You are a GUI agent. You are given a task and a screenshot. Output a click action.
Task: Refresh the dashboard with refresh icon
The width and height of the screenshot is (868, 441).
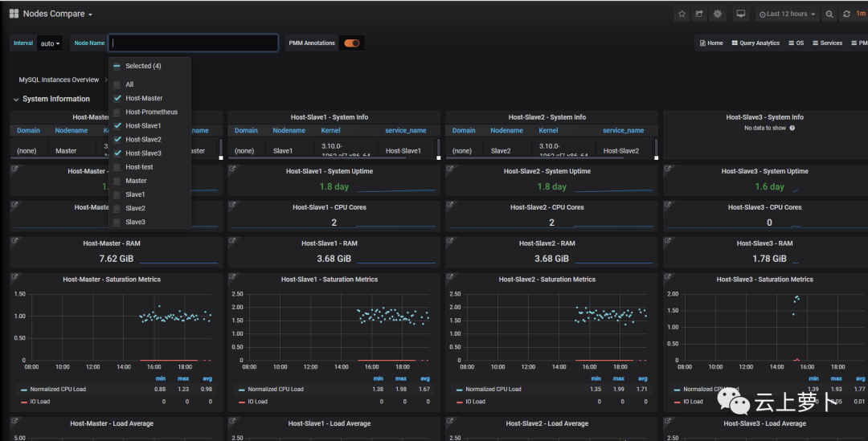[846, 14]
